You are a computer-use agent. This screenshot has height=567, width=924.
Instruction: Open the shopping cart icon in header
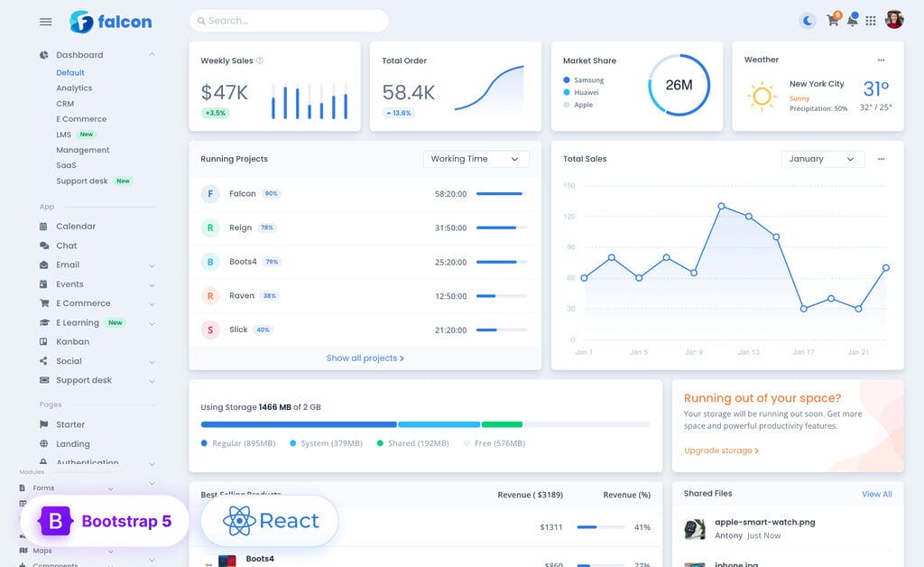(832, 21)
